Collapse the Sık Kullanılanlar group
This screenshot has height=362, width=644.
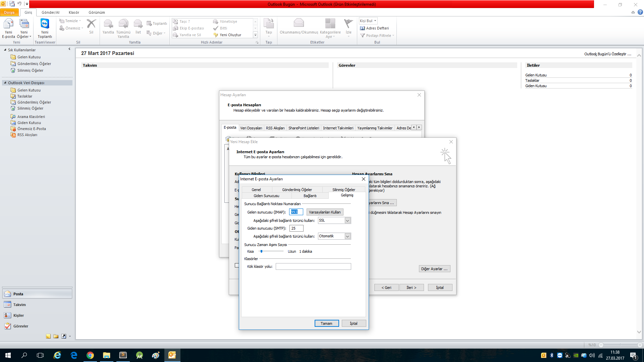[x=5, y=50]
